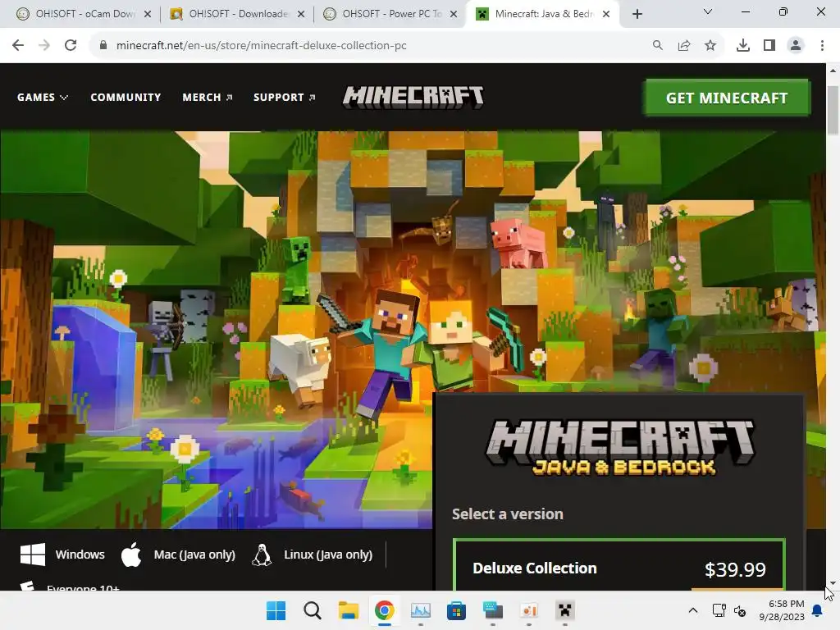This screenshot has height=630, width=840.
Task: Select the Deluxe Collection version option
Action: tap(619, 565)
